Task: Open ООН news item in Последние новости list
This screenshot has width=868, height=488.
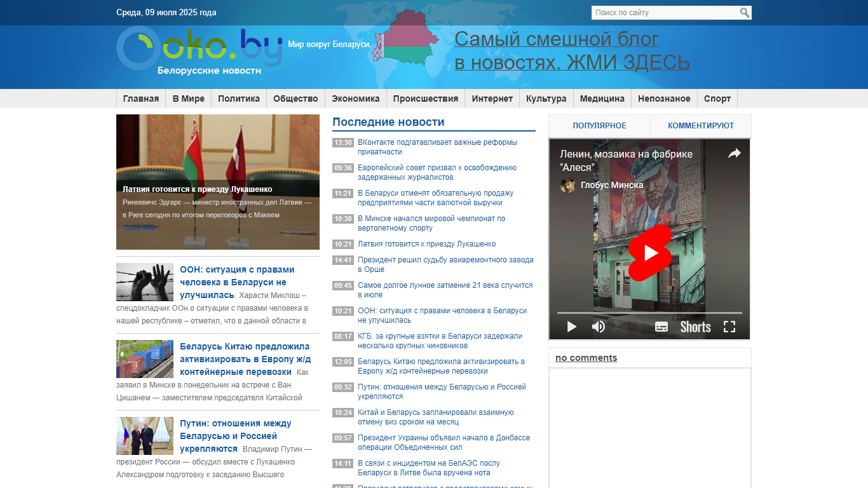Action: 442,316
